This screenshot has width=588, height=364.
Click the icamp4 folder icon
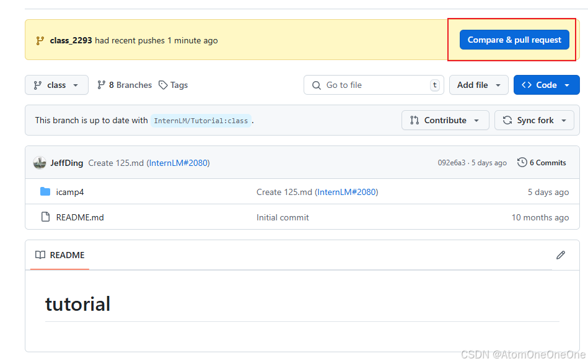[45, 192]
